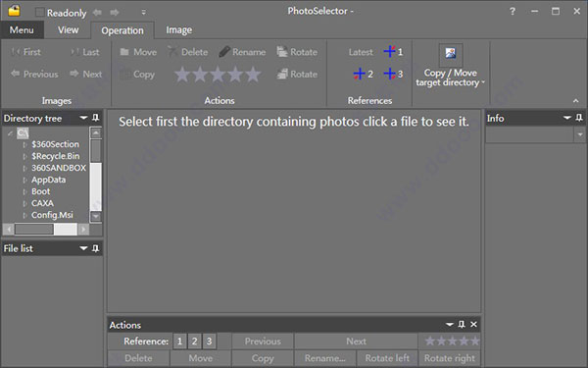Open Copy / Move target directory dropdown arrow
Image resolution: width=588 pixels, height=368 pixels.
[483, 82]
